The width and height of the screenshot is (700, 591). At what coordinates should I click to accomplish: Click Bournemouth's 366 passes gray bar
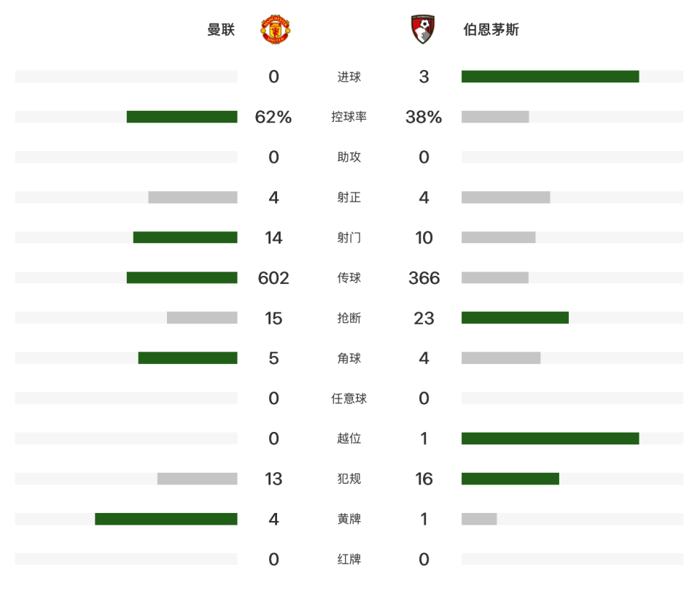pos(495,277)
